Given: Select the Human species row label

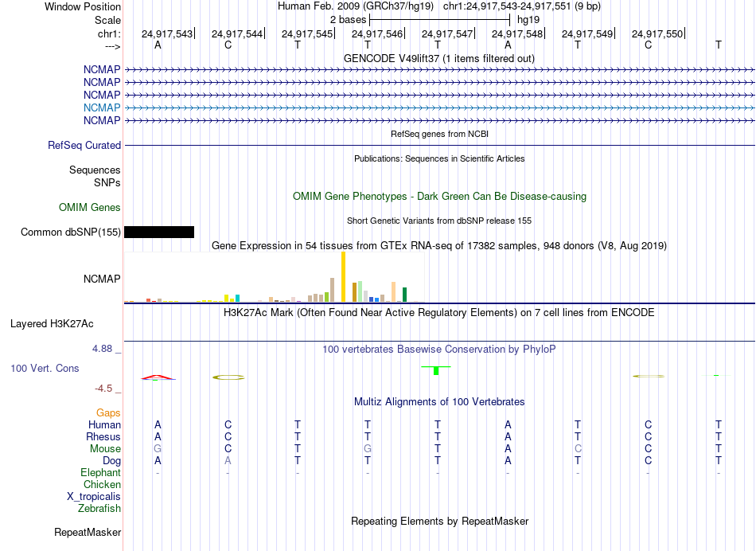Looking at the screenshot, I should click(x=104, y=424).
